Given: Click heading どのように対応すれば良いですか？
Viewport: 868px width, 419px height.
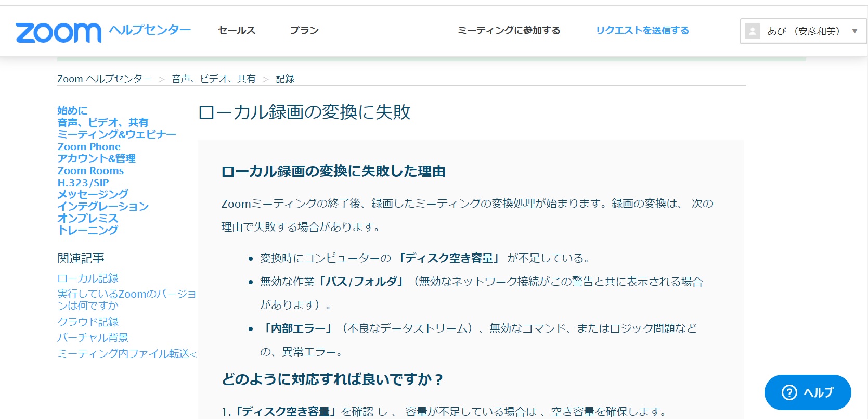Looking at the screenshot, I should [332, 379].
